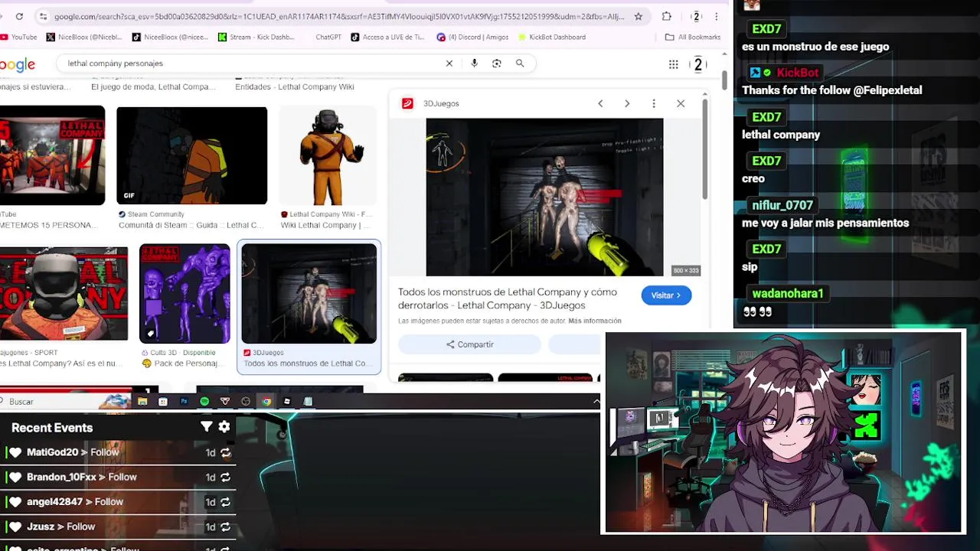Open the large monster preview image
980x551 pixels.
click(x=544, y=197)
